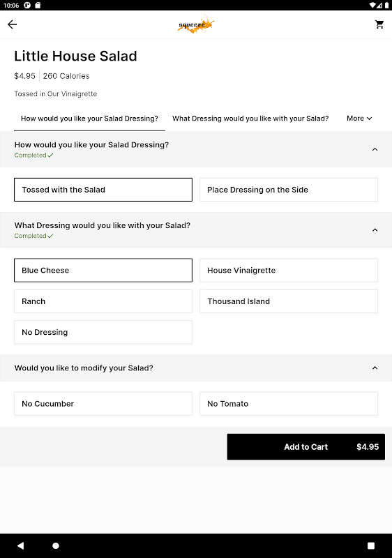This screenshot has height=558, width=392.
Task: Add salad to cart for $4.95
Action: point(306,446)
